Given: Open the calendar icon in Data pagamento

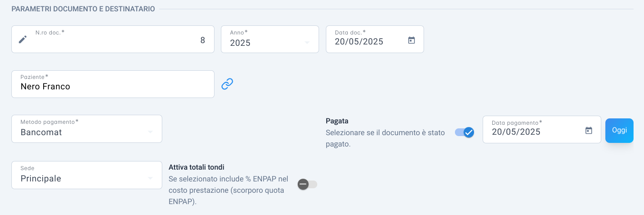Looking at the screenshot, I should [x=589, y=131].
